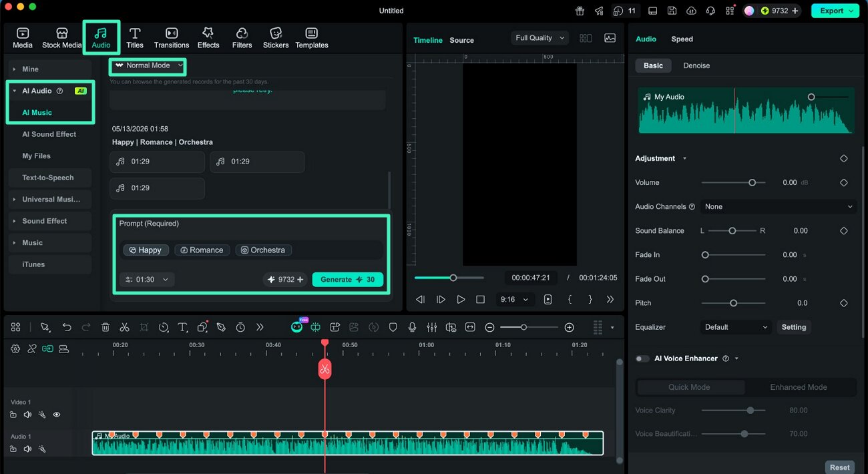This screenshot has height=474, width=868.
Task: Open the gift icon in title bar
Action: [580, 11]
